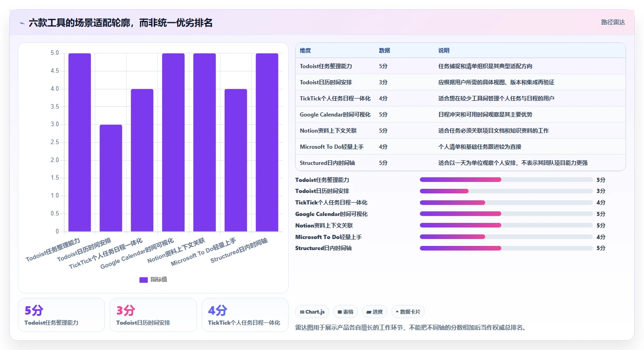Select table row Todoist日历时间安排

pos(460,82)
